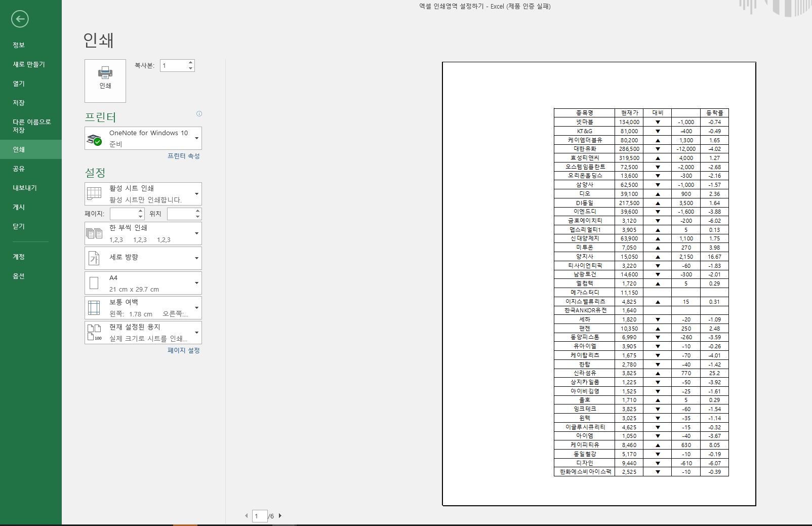
Task: Select the 저장 menu item
Action: [31, 103]
